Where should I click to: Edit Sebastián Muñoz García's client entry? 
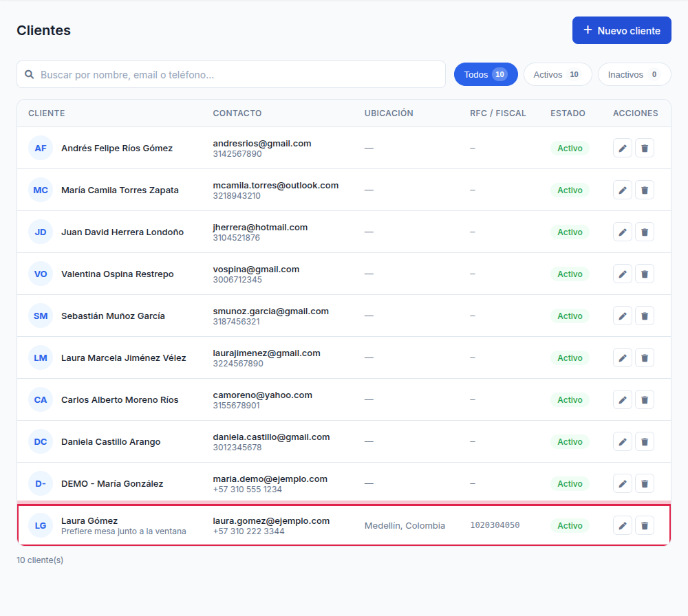(622, 316)
